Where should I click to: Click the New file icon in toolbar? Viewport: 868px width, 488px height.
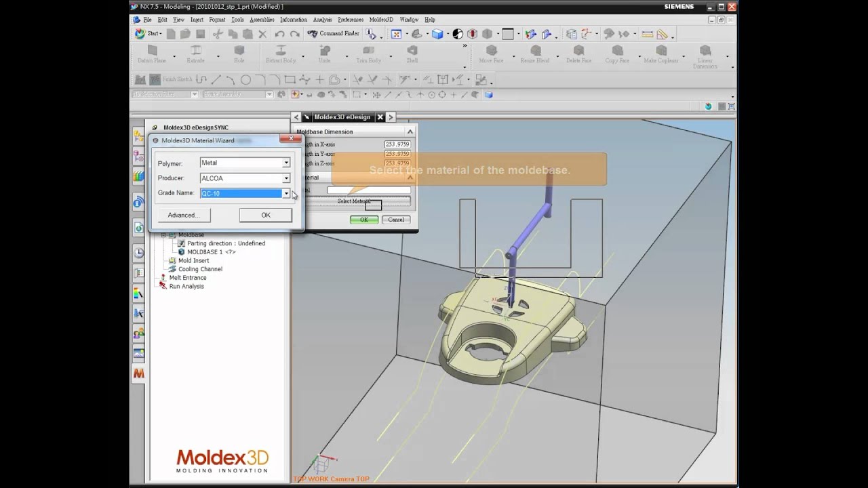click(x=172, y=34)
